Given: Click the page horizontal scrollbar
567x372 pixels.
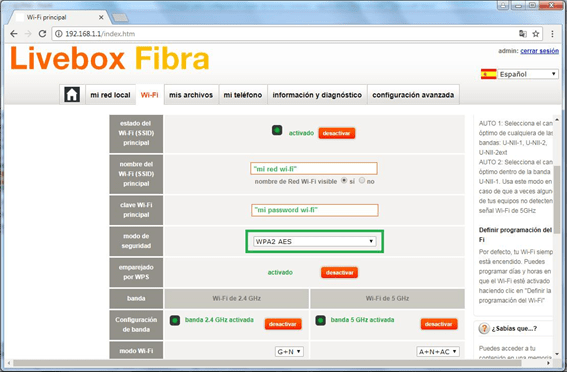Looking at the screenshot, I should pyautogui.click(x=267, y=363).
